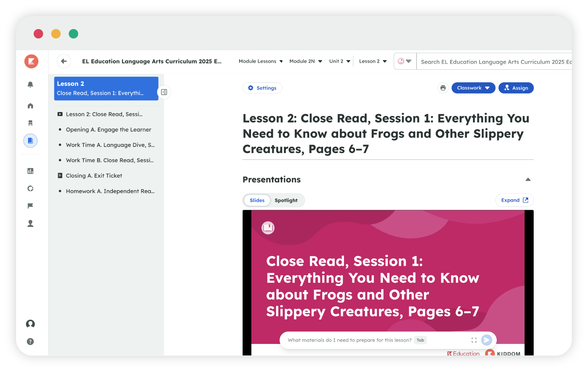Screen dimensions: 588x372
Task: Open the help question mark icon
Action: coord(31,342)
